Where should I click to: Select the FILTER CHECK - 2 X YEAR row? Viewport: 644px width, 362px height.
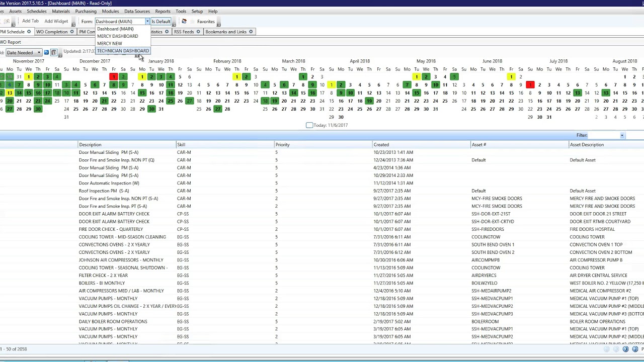pos(322,276)
